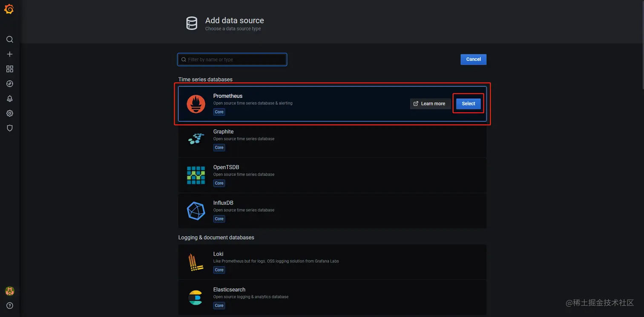644x317 pixels.
Task: Click the Graphite logo icon
Action: click(196, 139)
